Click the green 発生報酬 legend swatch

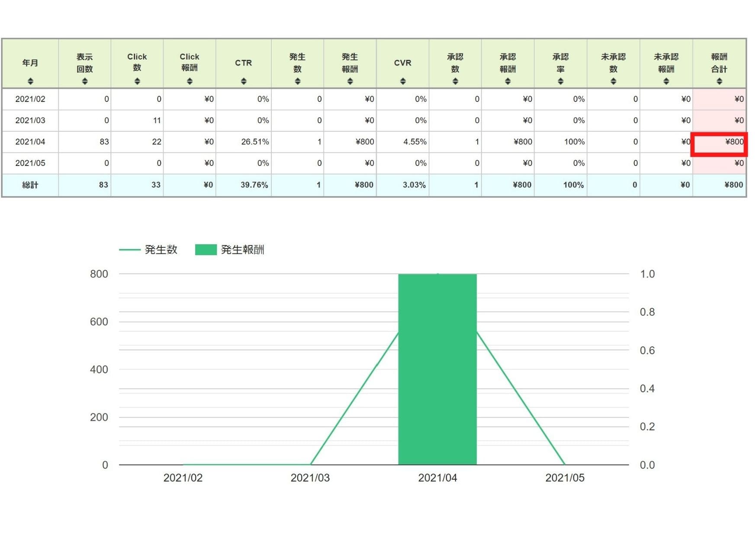[206, 249]
